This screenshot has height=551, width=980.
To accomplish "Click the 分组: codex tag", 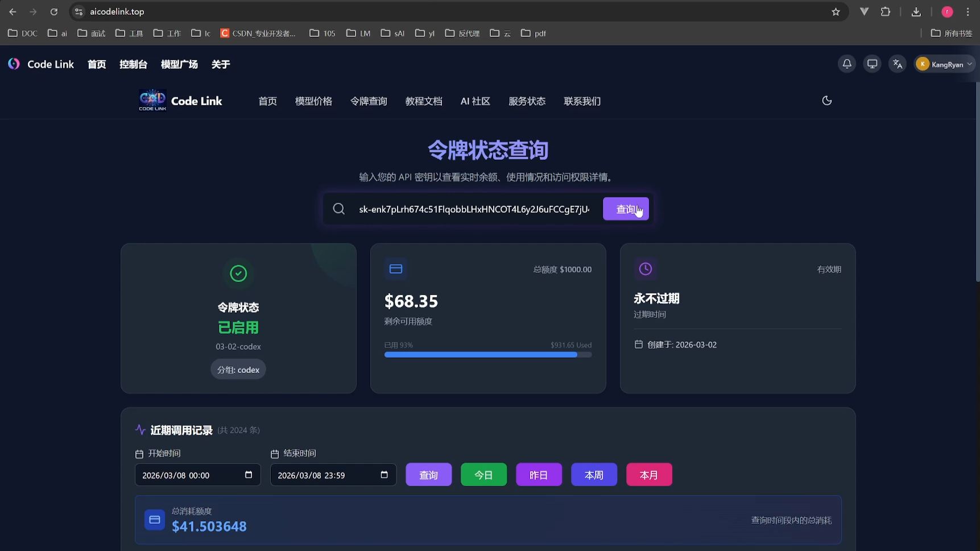I will [238, 370].
